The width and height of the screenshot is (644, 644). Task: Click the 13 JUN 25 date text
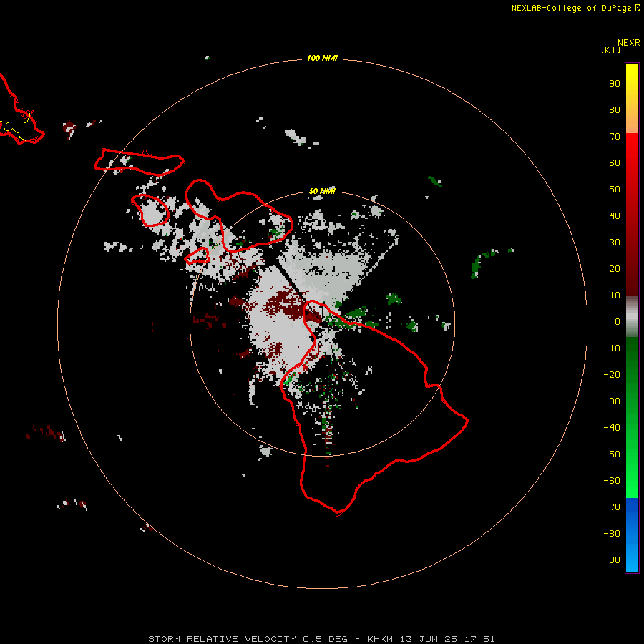[x=429, y=639]
